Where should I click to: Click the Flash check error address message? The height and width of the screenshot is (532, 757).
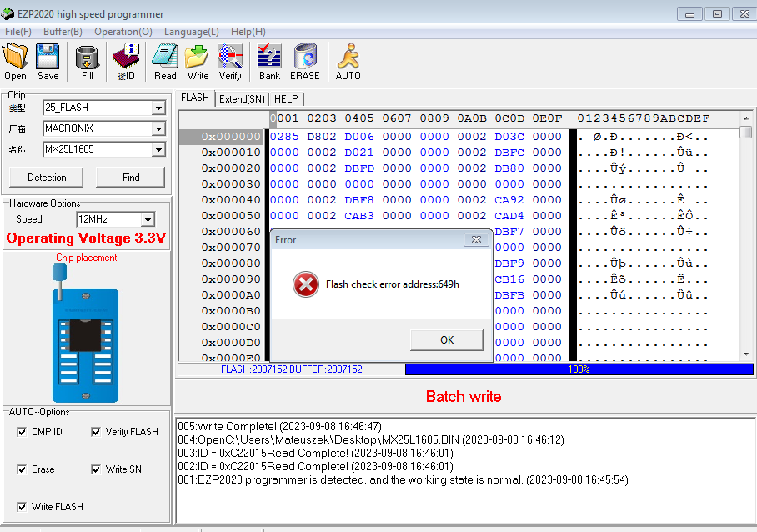coord(393,284)
